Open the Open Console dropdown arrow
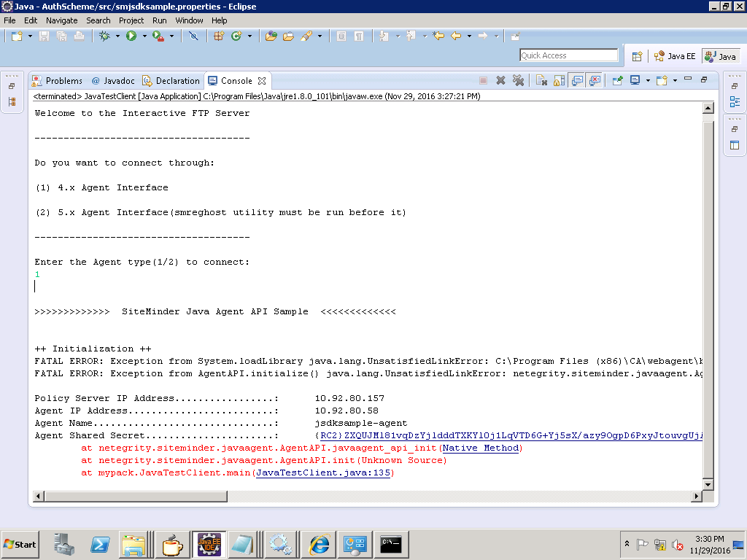Viewport: 747px width, 560px height. pos(675,80)
